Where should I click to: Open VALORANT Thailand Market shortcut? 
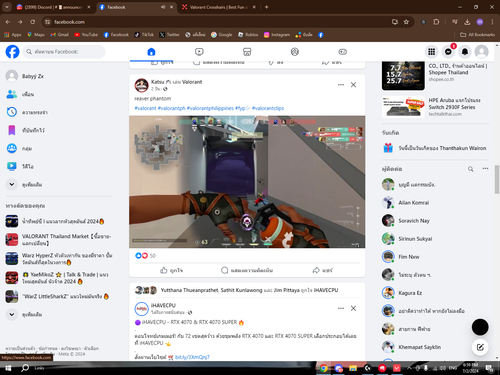coord(59,240)
